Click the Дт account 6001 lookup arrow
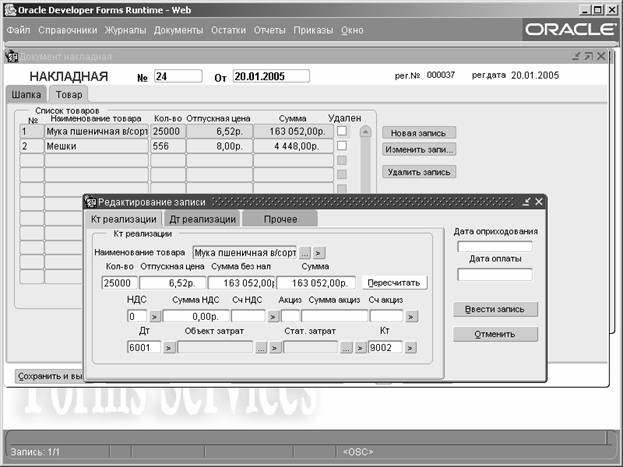The width and height of the screenshot is (623, 467). click(x=168, y=348)
